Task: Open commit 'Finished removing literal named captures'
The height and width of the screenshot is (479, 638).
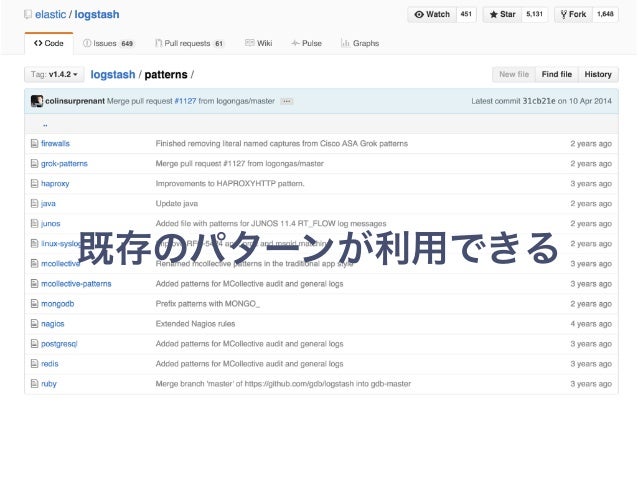Action: pos(282,143)
